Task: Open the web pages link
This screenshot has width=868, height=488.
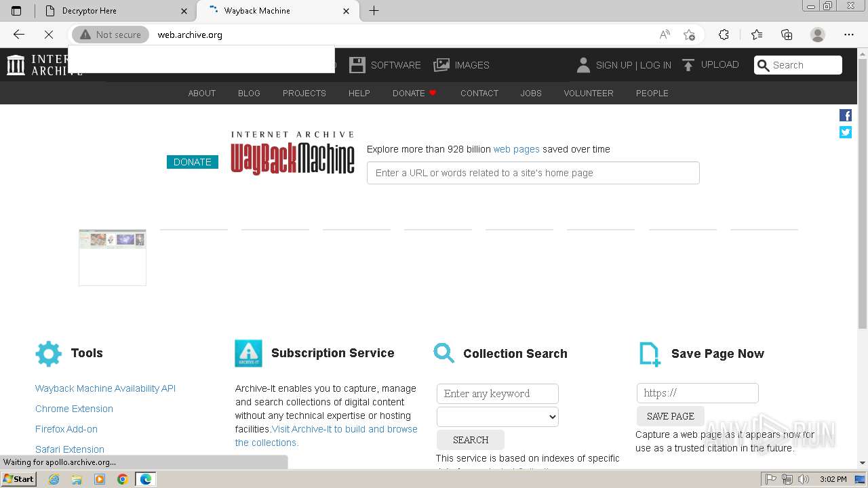Action: pyautogui.click(x=517, y=149)
